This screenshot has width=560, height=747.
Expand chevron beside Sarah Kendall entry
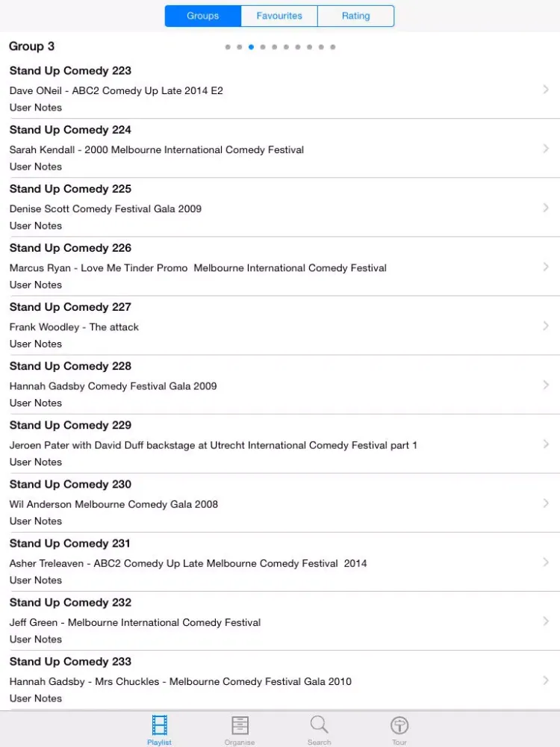click(x=546, y=148)
